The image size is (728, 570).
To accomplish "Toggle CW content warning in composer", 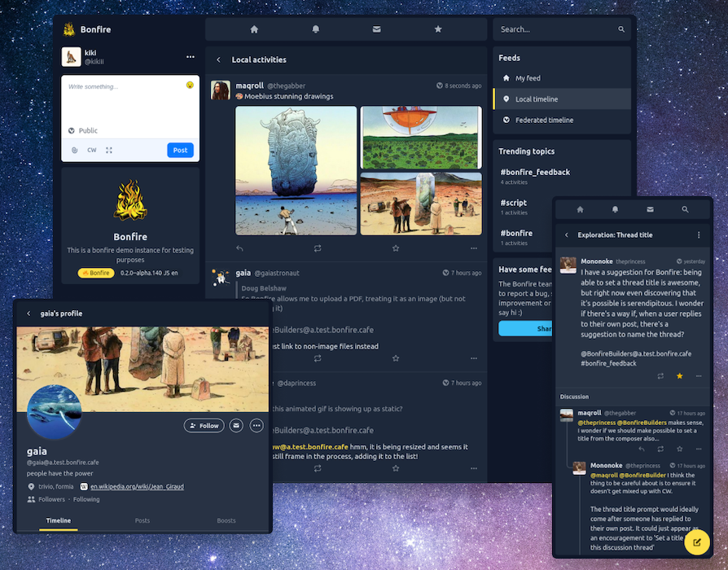I will click(x=92, y=150).
